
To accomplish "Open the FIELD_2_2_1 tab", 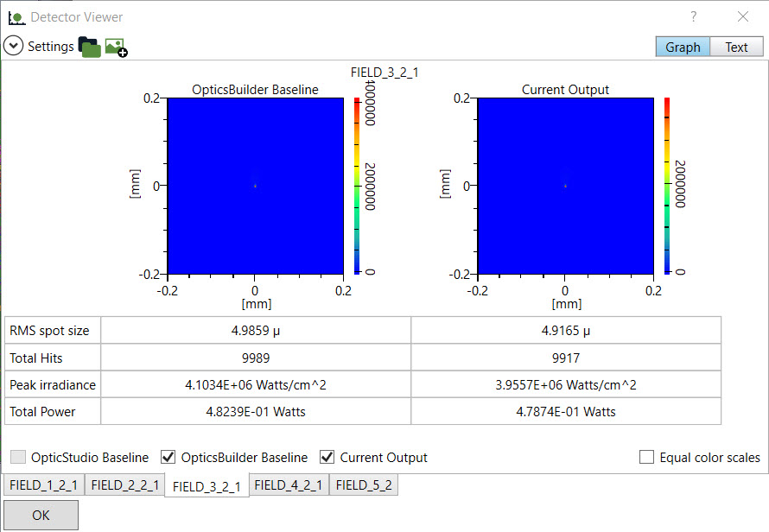I will [x=124, y=485].
